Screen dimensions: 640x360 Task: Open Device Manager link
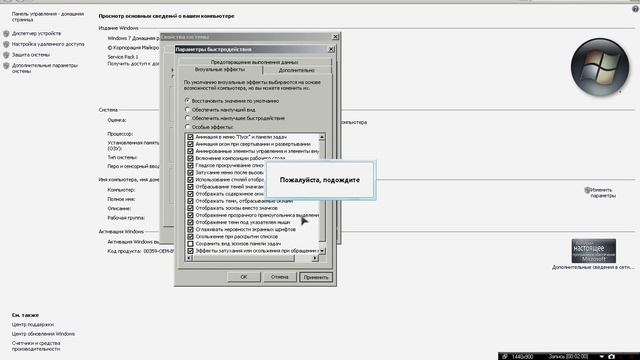[x=36, y=33]
